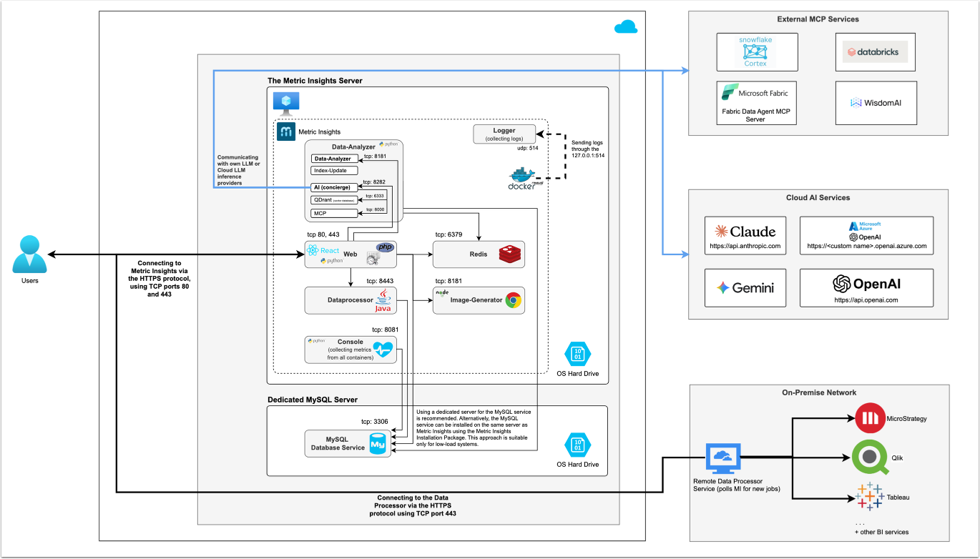Click the Image-Generator label
The height and width of the screenshot is (559, 980).
476,300
